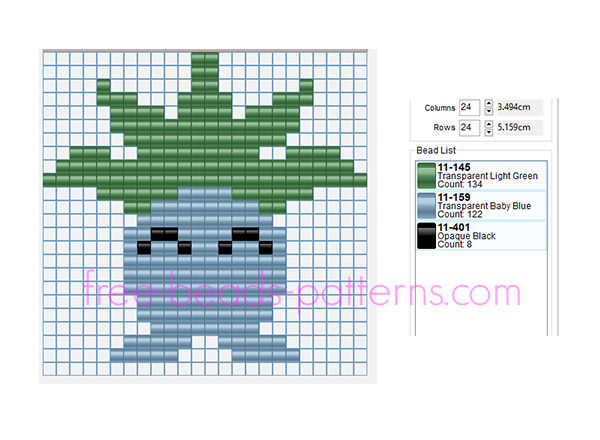
Task: Click the Rows label
Action: tap(444, 127)
